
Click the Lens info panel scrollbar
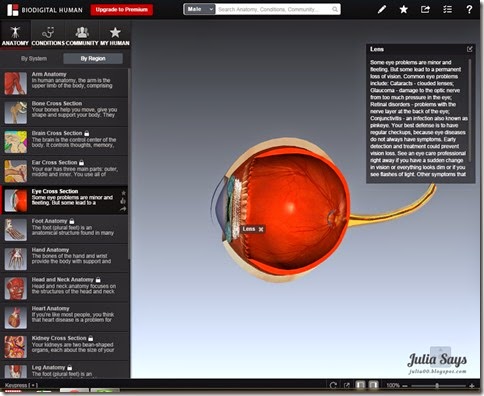tap(470, 110)
